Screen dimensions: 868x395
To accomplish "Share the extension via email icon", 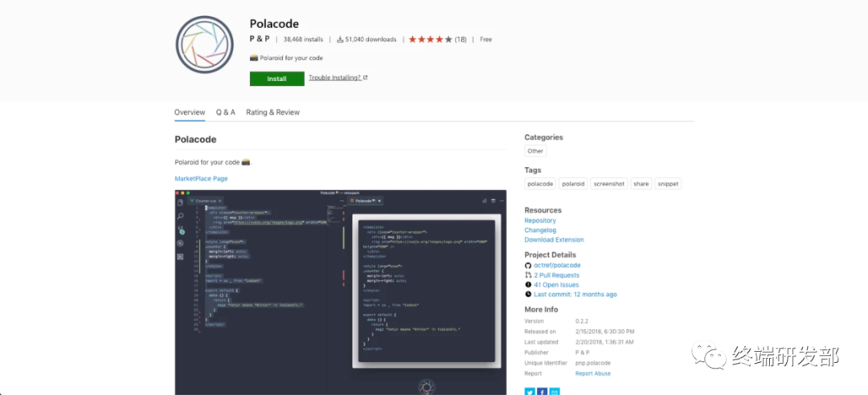I will coord(555,391).
